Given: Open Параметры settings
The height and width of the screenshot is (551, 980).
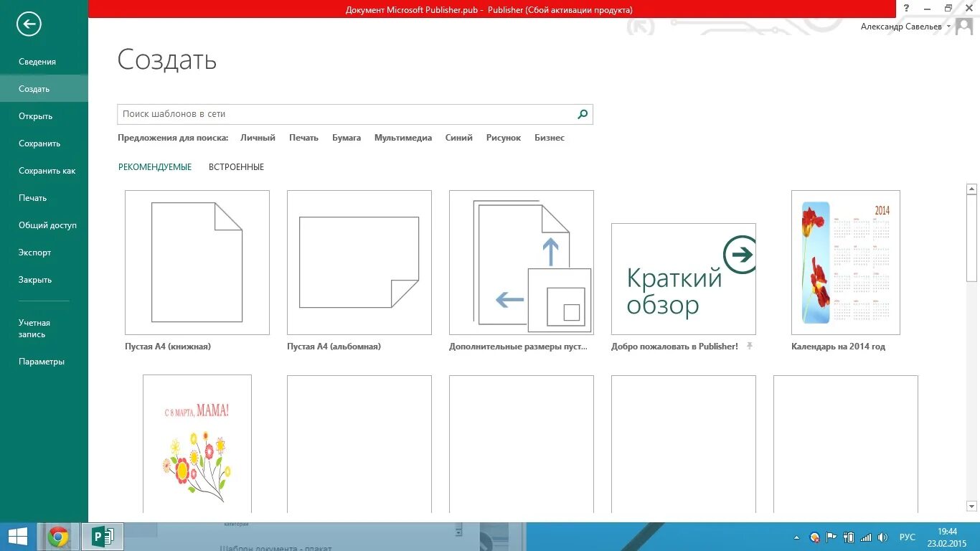Looking at the screenshot, I should (x=44, y=362).
